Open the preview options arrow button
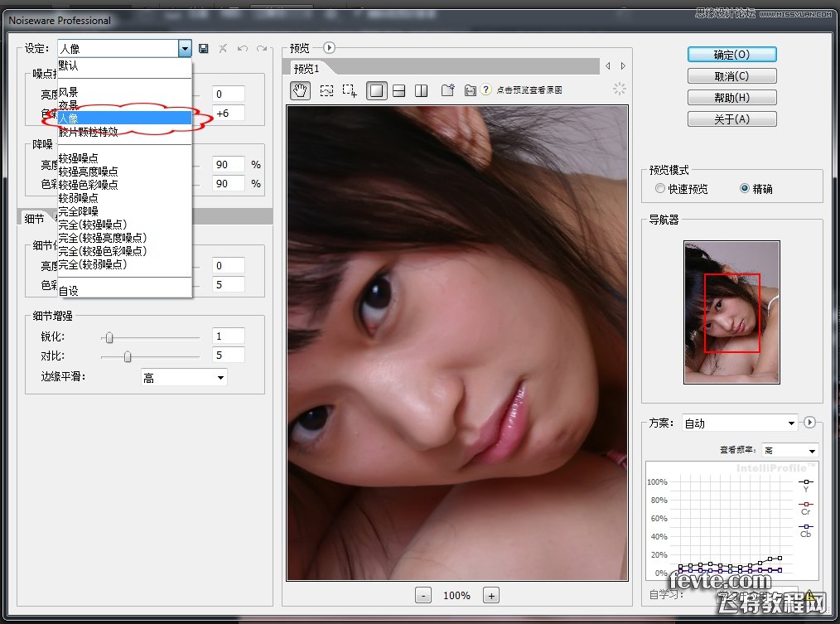Screen dimensions: 840x624 (x=329, y=48)
